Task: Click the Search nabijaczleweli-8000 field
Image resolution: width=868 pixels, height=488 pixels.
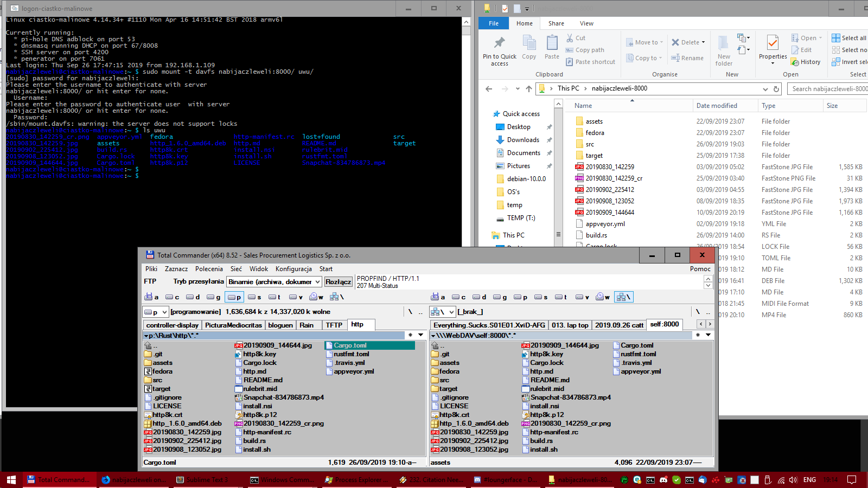Action: pos(828,89)
